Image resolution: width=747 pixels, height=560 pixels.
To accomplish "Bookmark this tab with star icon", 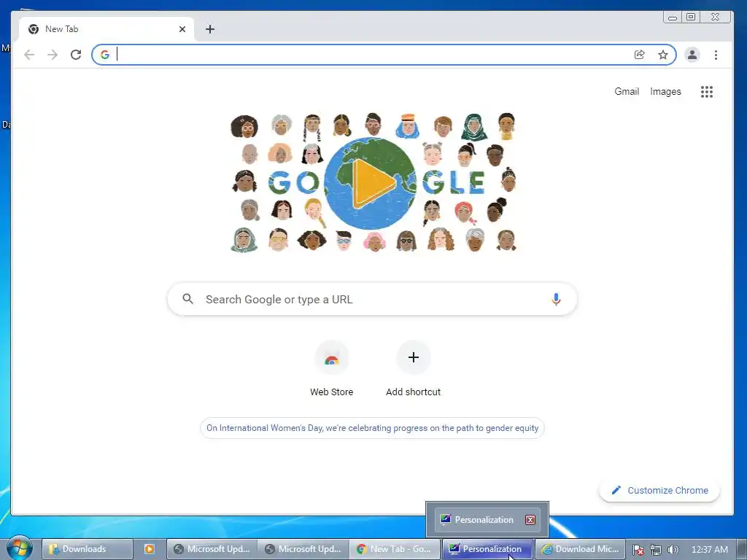I will tap(662, 55).
